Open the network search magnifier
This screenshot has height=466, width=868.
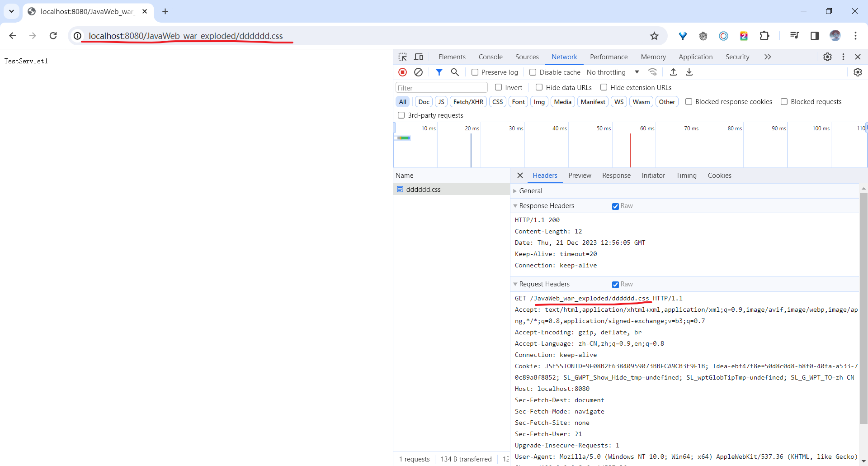[x=455, y=72]
